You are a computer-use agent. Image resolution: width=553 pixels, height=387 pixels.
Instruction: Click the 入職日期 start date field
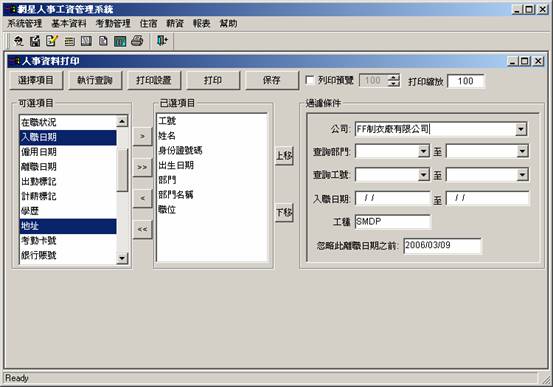[393, 198]
